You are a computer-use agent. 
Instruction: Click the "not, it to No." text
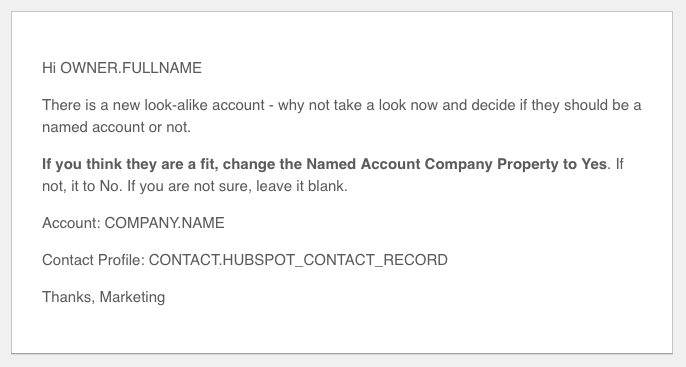83,186
